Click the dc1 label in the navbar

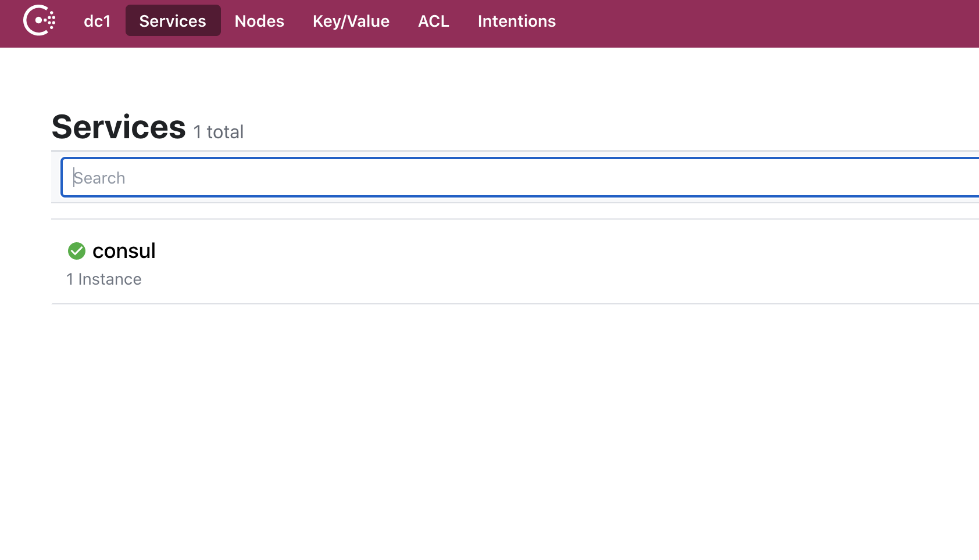point(97,21)
